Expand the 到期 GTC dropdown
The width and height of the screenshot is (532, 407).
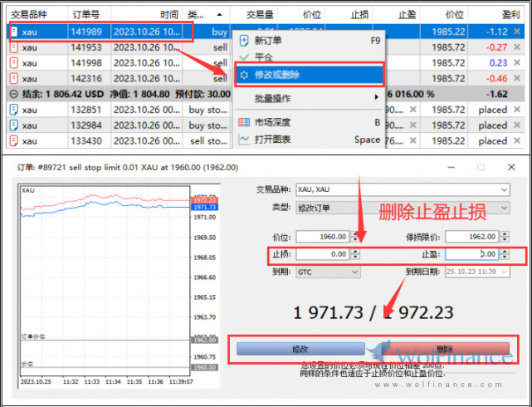click(355, 272)
